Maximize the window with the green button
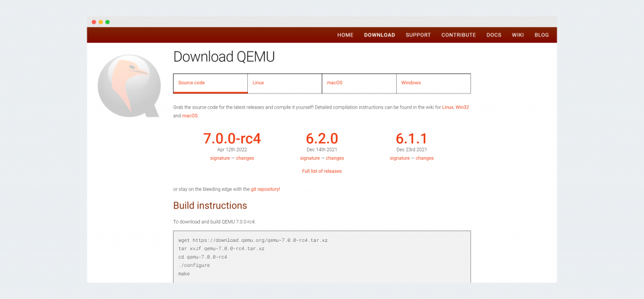Image resolution: width=644 pixels, height=299 pixels. click(108, 22)
